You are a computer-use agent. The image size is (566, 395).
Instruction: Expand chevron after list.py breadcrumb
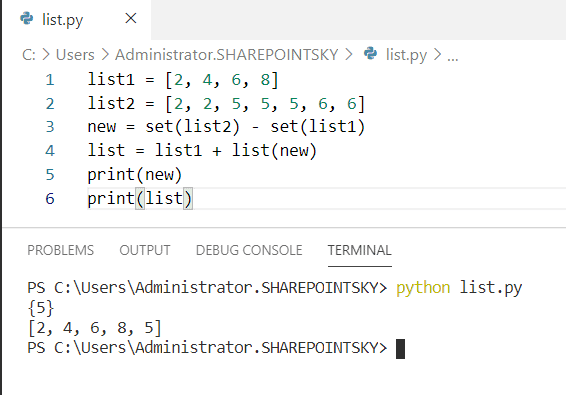[x=437, y=55]
